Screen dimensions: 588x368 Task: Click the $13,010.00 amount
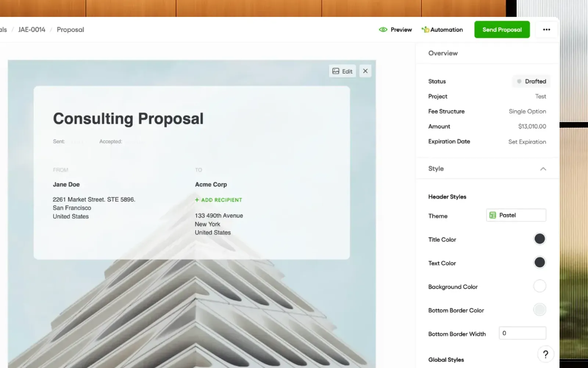point(532,126)
